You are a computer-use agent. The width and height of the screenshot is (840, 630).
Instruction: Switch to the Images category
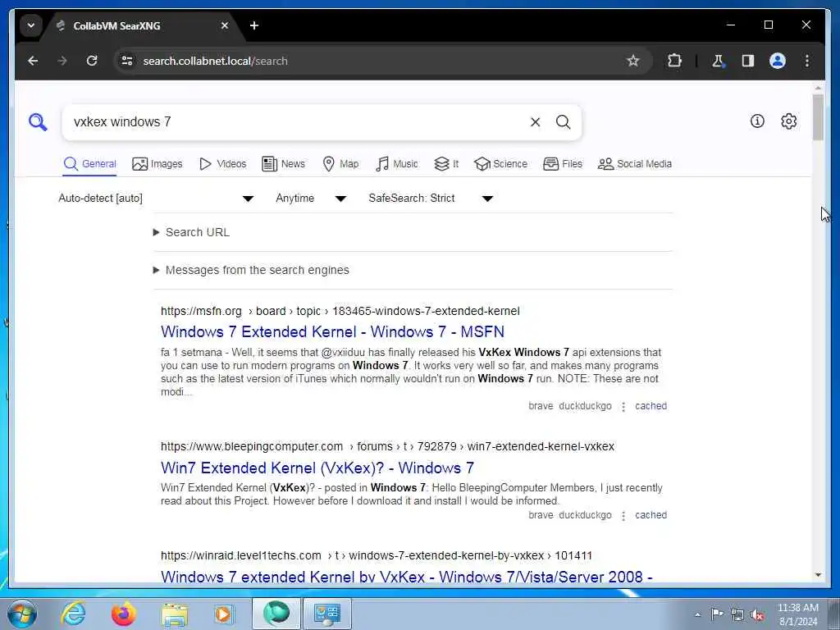[x=157, y=164]
